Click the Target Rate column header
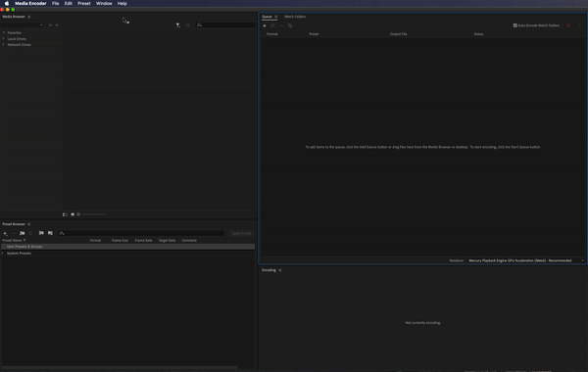 (x=167, y=240)
